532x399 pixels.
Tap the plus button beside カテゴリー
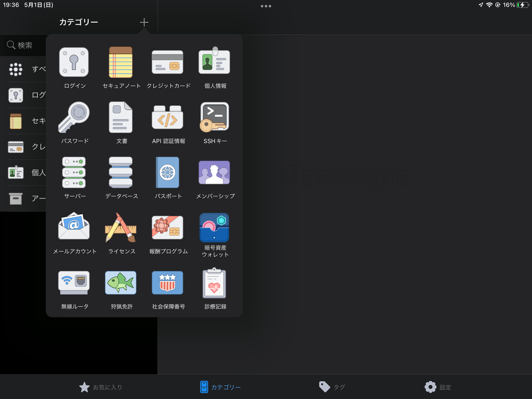point(144,22)
